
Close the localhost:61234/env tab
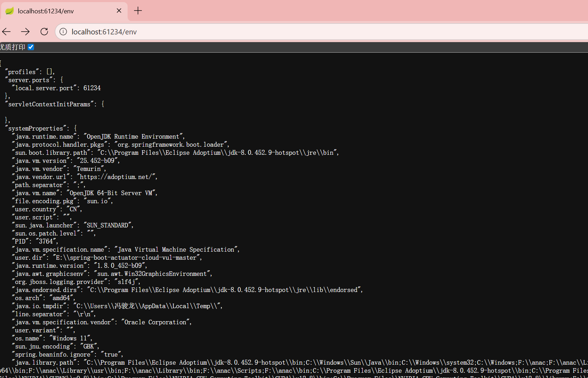coord(119,11)
